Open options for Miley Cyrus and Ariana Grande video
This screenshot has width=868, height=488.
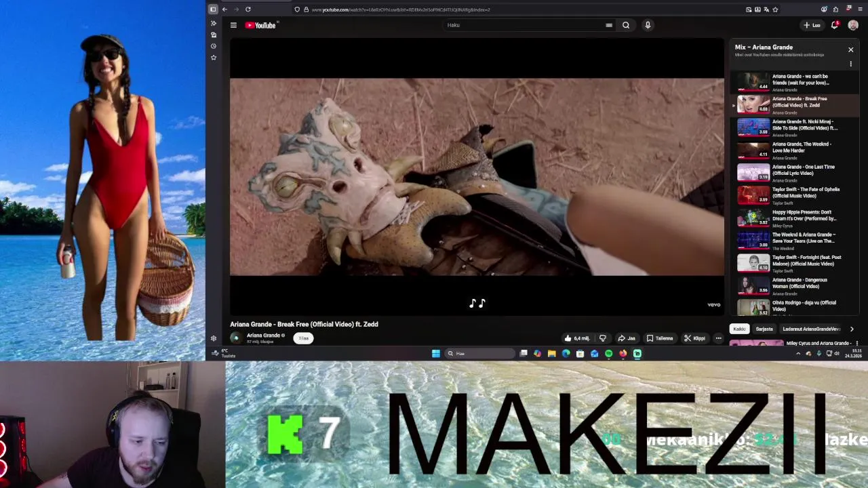(x=857, y=344)
